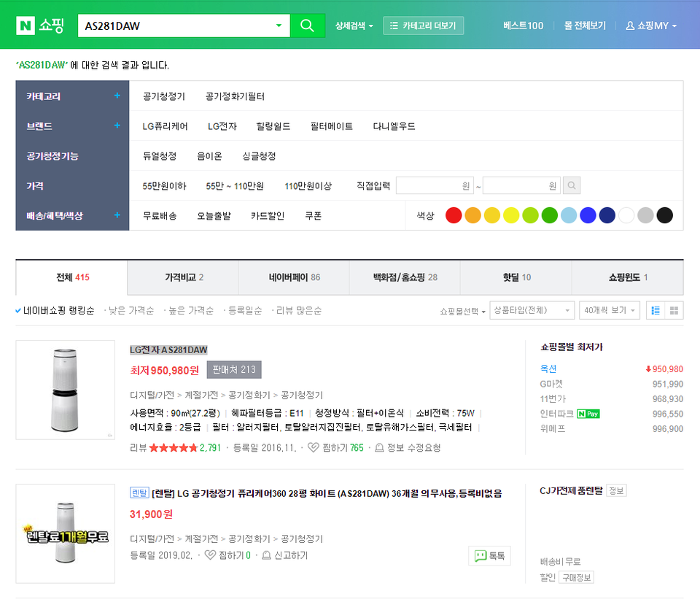Click the green search magnifier button

pos(307,26)
